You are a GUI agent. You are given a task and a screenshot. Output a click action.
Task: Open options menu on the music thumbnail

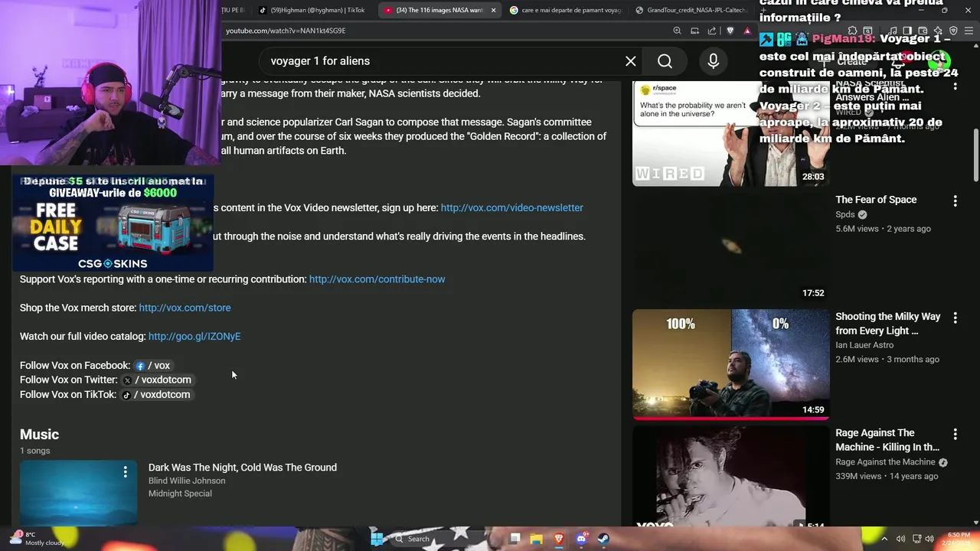126,473
